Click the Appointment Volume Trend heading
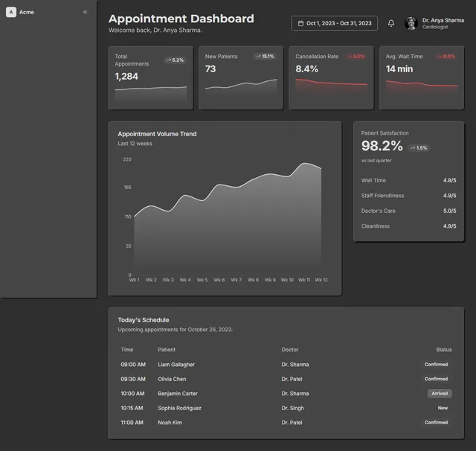The width and height of the screenshot is (476, 451). [157, 134]
